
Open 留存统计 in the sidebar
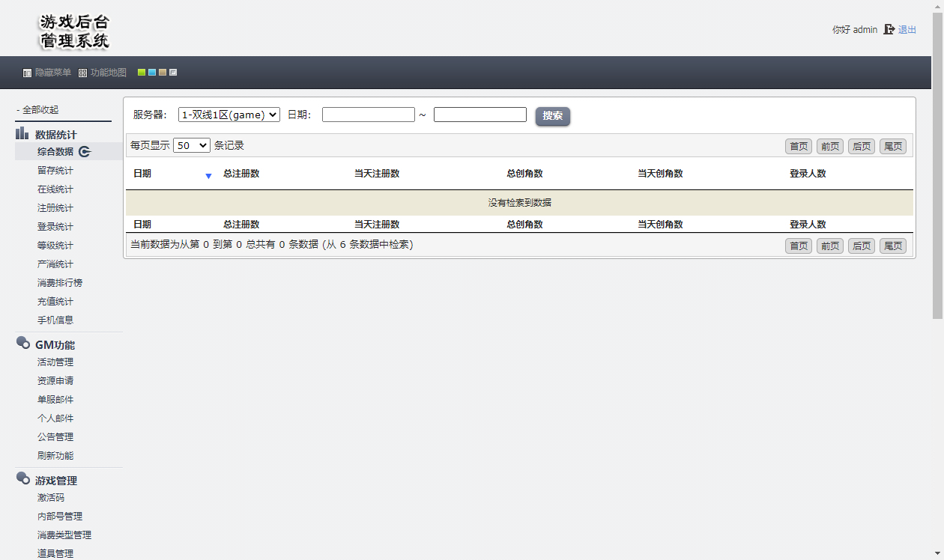click(x=55, y=170)
